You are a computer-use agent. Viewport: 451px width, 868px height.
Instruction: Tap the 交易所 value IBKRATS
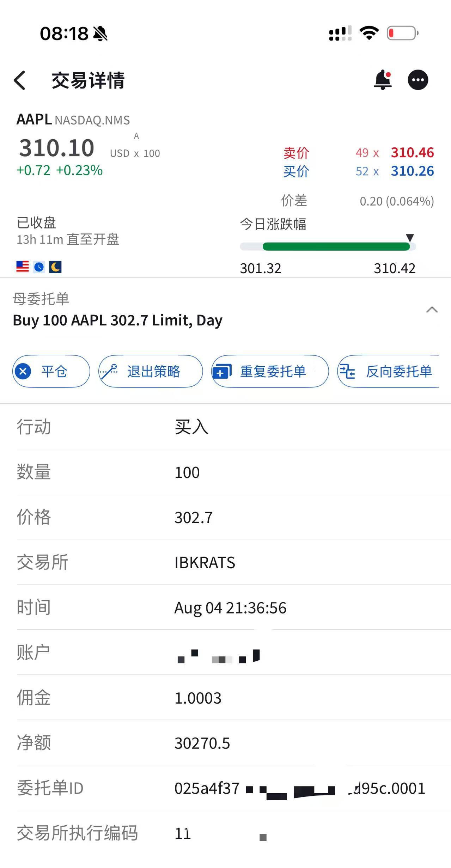(x=205, y=563)
